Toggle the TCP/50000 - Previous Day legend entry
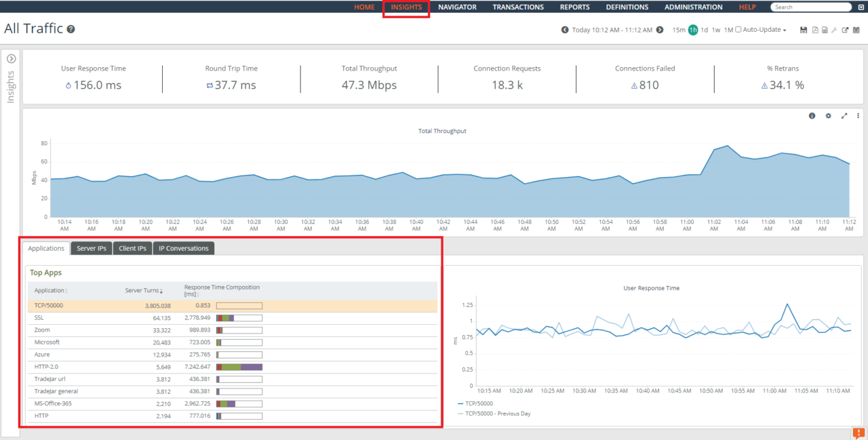This screenshot has width=868, height=440. [x=498, y=414]
